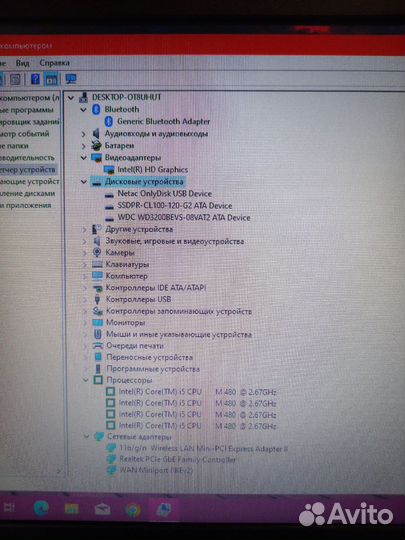The image size is (405, 540).
Task: Click the monitor toolbar icon
Action: coord(71,79)
